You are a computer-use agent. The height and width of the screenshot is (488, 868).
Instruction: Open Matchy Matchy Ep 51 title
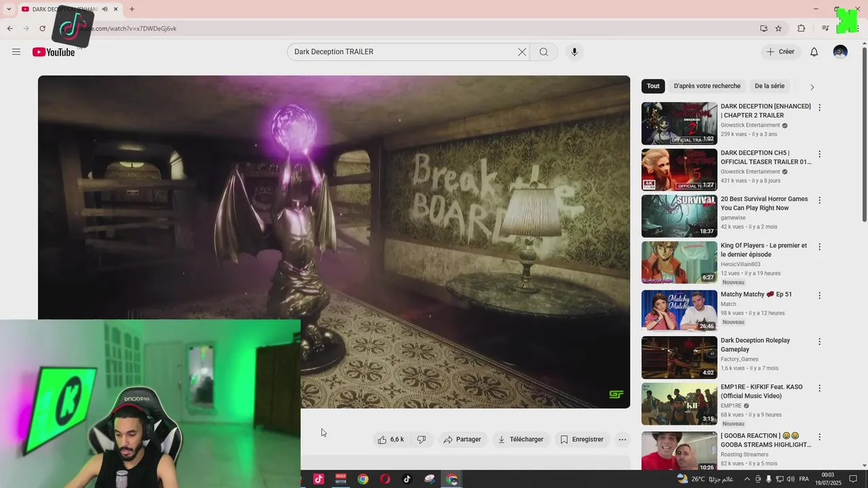(x=756, y=294)
